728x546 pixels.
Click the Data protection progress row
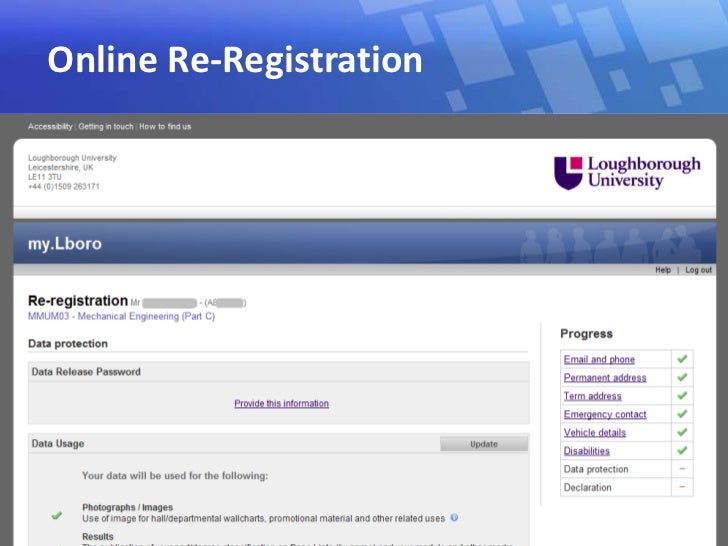pyautogui.click(x=627, y=469)
